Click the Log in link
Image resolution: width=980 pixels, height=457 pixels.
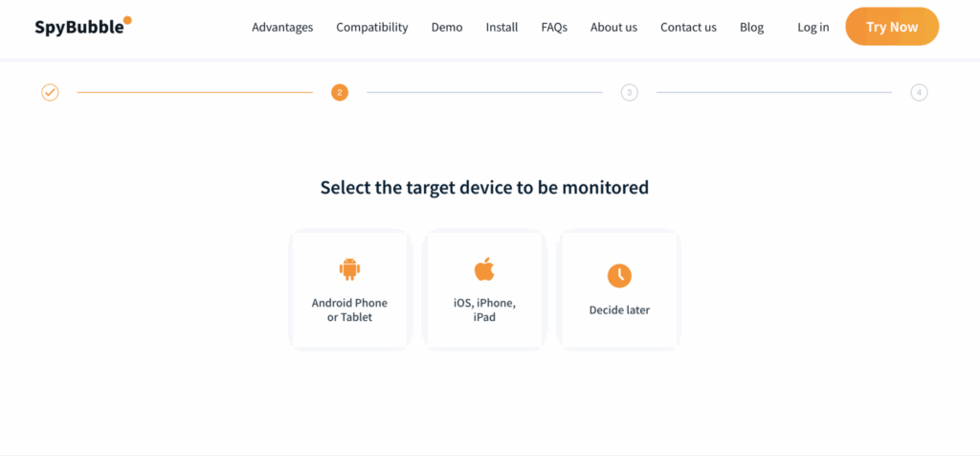(x=813, y=27)
